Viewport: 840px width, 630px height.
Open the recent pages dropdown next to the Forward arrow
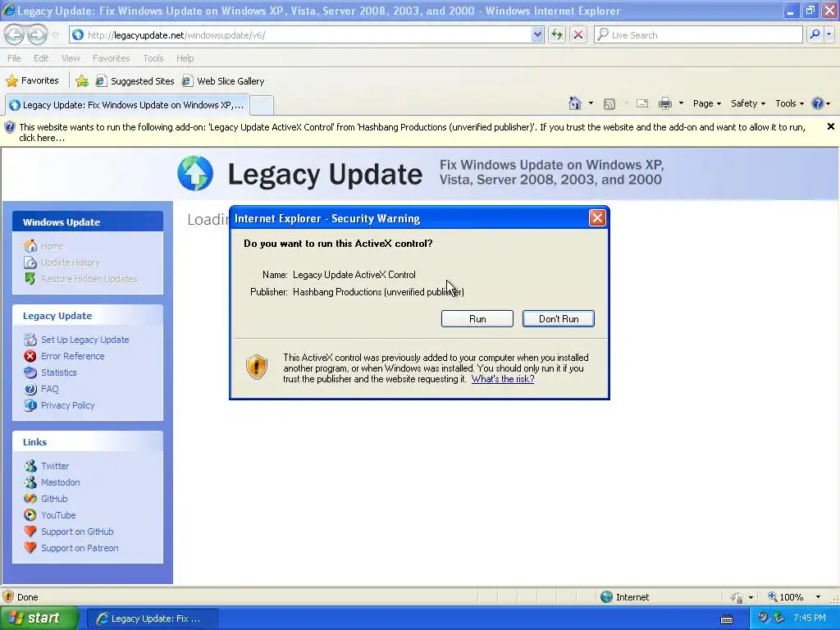click(x=55, y=35)
